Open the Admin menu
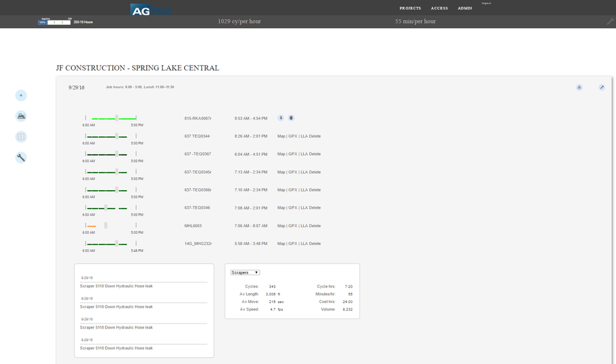 (x=465, y=8)
